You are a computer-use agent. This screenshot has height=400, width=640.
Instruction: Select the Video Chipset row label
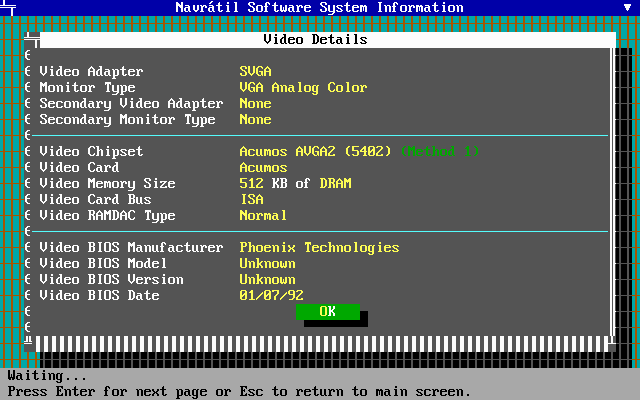pyautogui.click(x=91, y=152)
